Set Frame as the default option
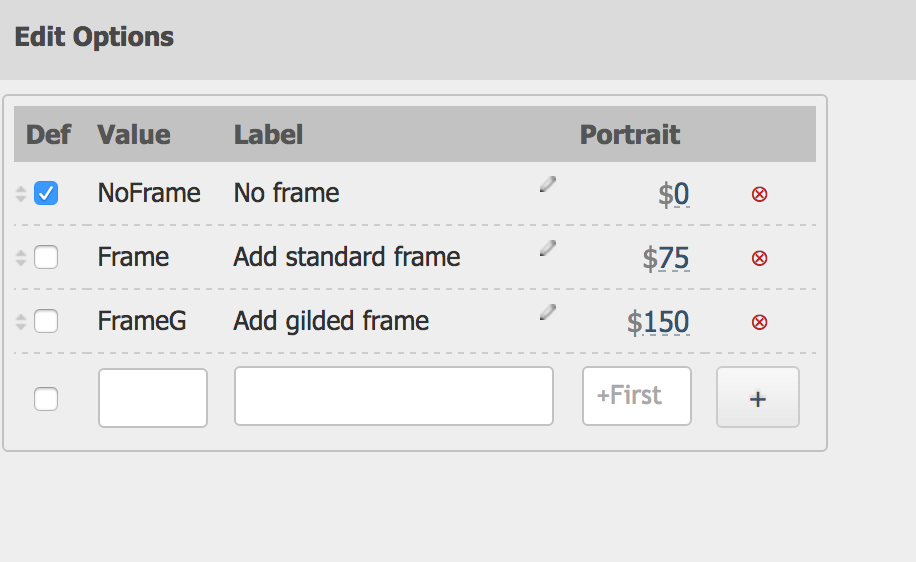 coord(46,257)
